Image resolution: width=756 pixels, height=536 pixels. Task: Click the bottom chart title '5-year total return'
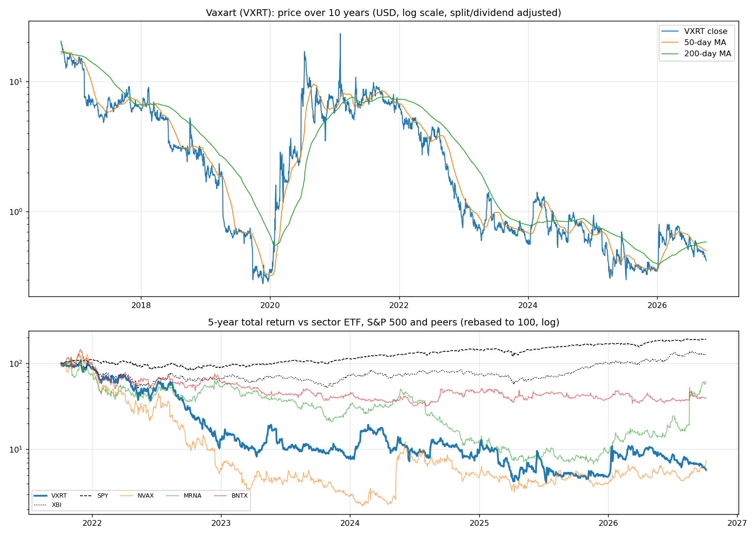pos(383,323)
